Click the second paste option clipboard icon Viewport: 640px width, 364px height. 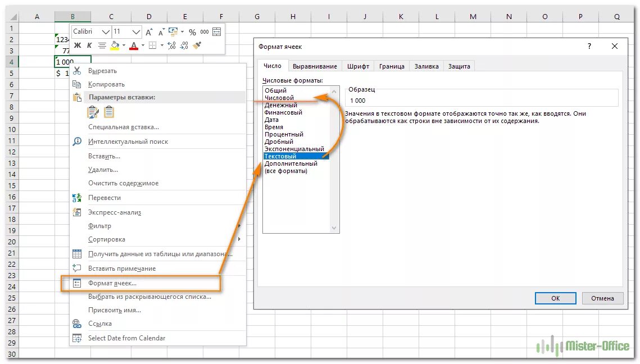pos(109,112)
